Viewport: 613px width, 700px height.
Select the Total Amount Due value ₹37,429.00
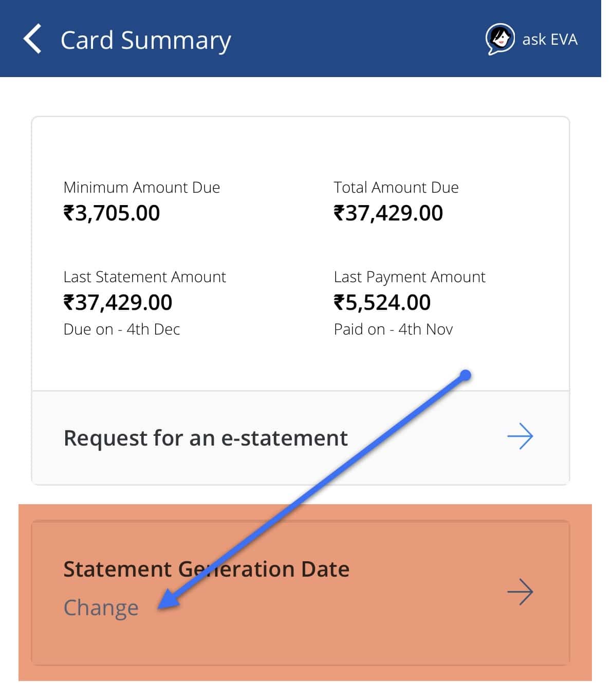click(x=388, y=213)
